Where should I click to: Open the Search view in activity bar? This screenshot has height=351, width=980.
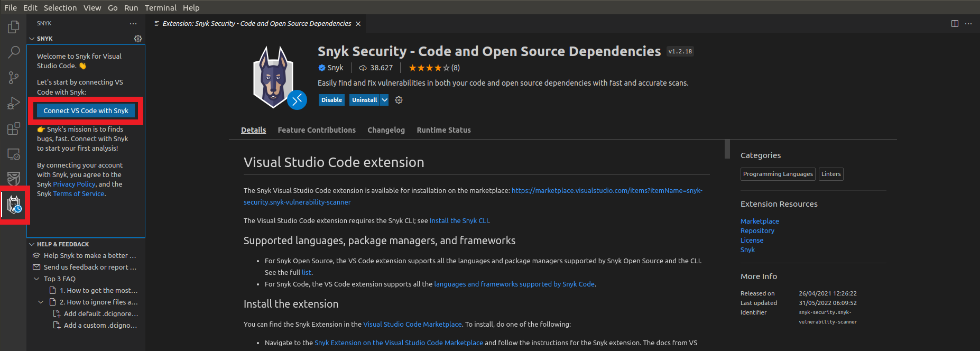[14, 52]
